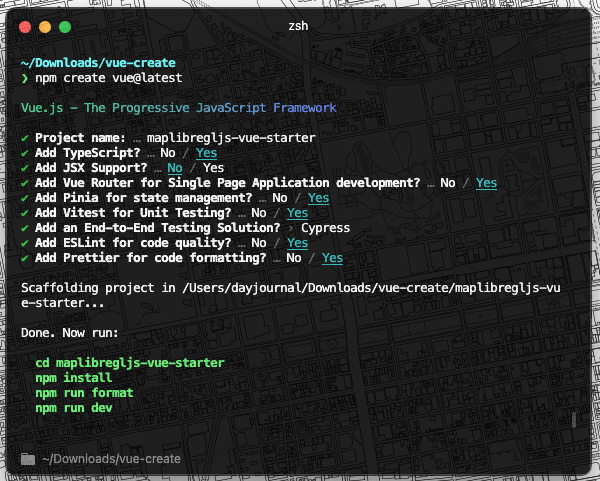Click the Vue.js Progressive JavaScript Framework heading
600x481 pixels.
[179, 108]
